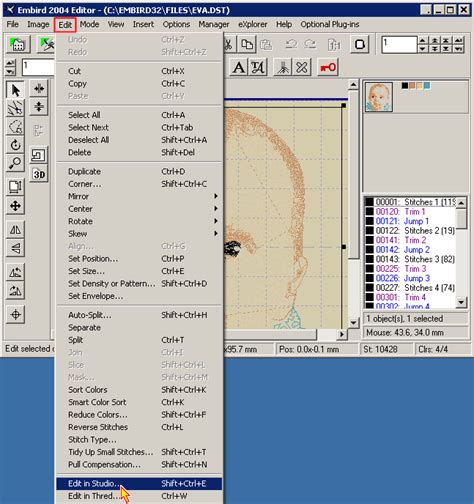Click canvas vertical scrollbar down arrow

(353, 323)
